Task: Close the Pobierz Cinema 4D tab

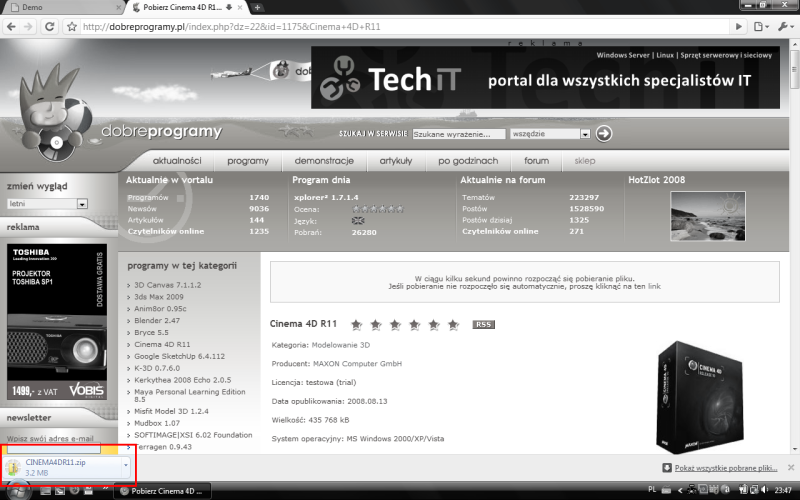Action: (x=240, y=7)
